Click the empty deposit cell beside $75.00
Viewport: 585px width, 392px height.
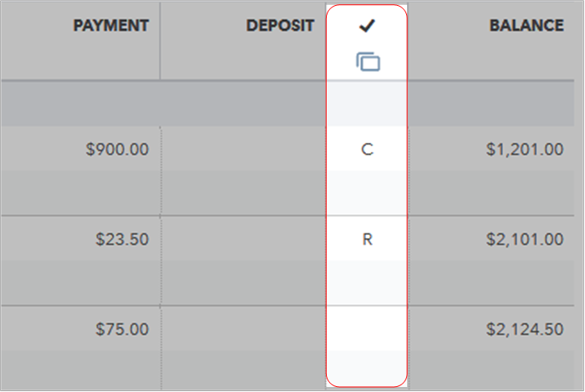coord(242,329)
